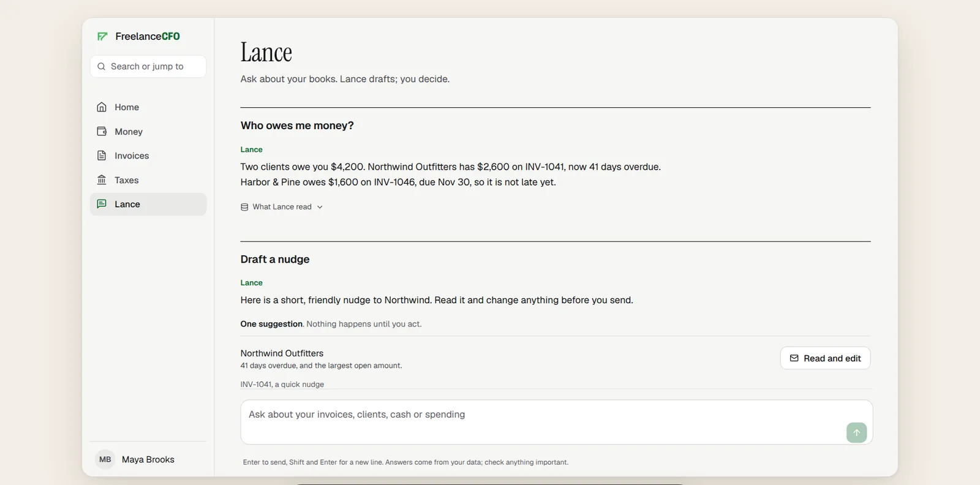Open the Home page label
This screenshot has height=485, width=980.
point(127,107)
